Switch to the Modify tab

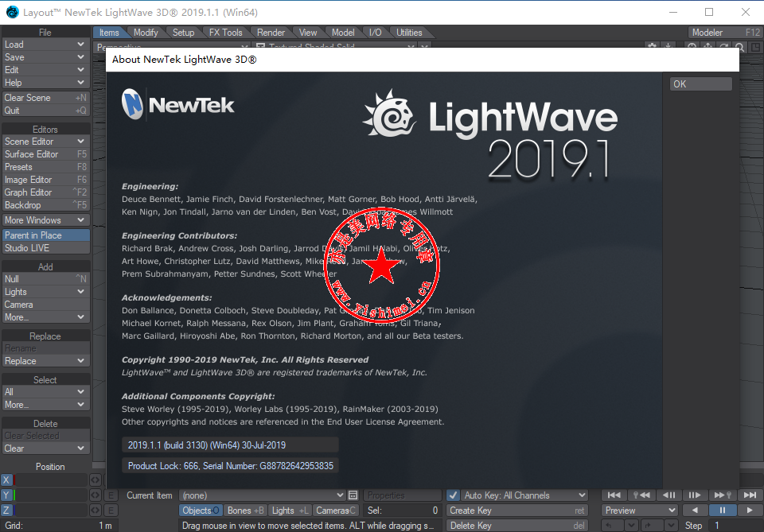[146, 32]
